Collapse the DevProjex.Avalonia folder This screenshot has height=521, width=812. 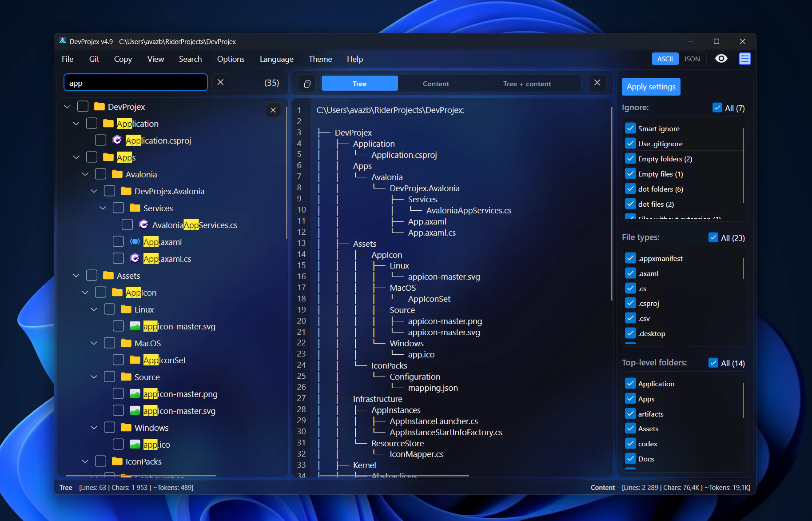coord(94,191)
